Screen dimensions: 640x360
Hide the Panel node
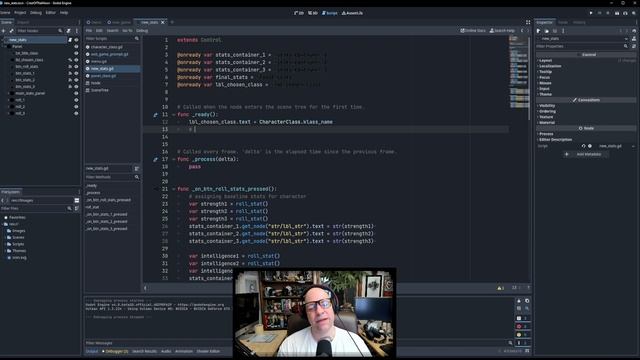(76, 47)
